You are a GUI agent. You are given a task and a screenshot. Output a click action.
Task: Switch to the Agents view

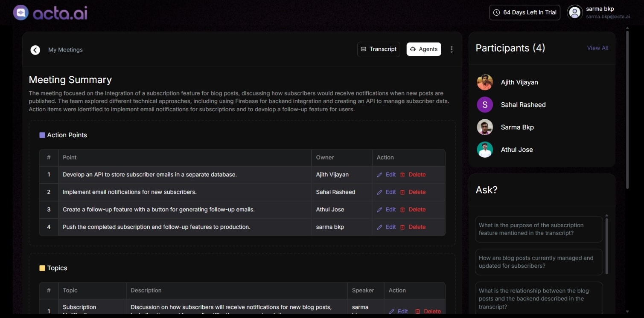(x=424, y=49)
